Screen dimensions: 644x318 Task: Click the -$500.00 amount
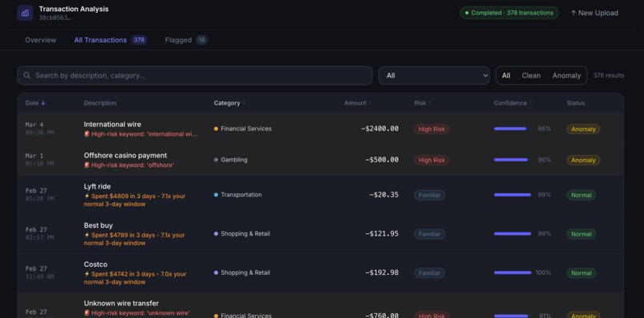pos(382,160)
